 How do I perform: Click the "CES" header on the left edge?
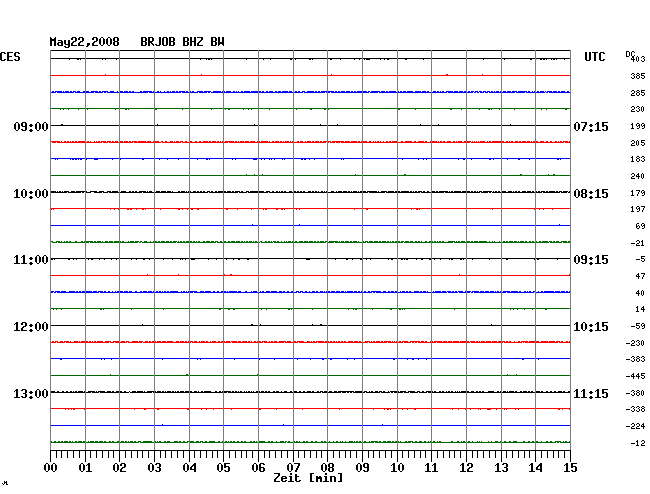coord(10,57)
